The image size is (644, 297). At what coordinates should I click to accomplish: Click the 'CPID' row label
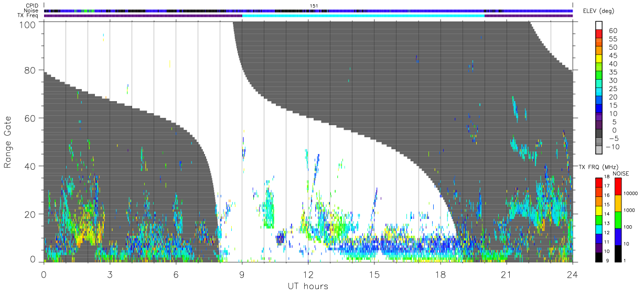point(32,5)
